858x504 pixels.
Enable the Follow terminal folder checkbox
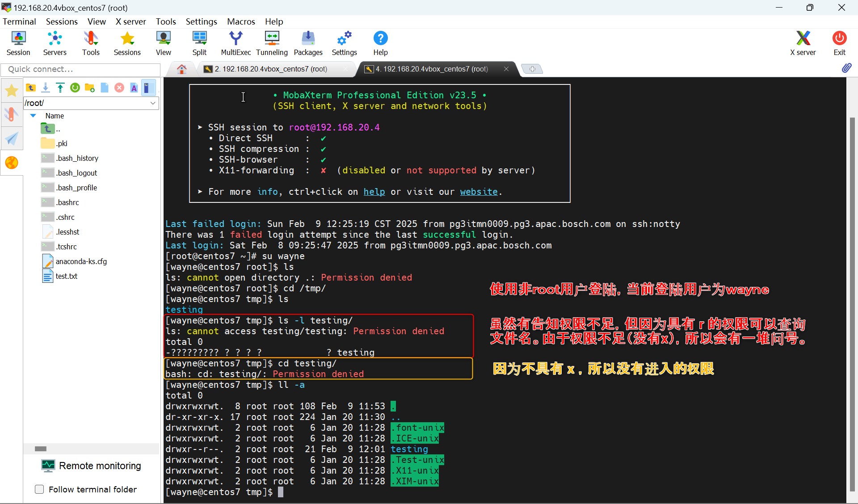pos(39,489)
